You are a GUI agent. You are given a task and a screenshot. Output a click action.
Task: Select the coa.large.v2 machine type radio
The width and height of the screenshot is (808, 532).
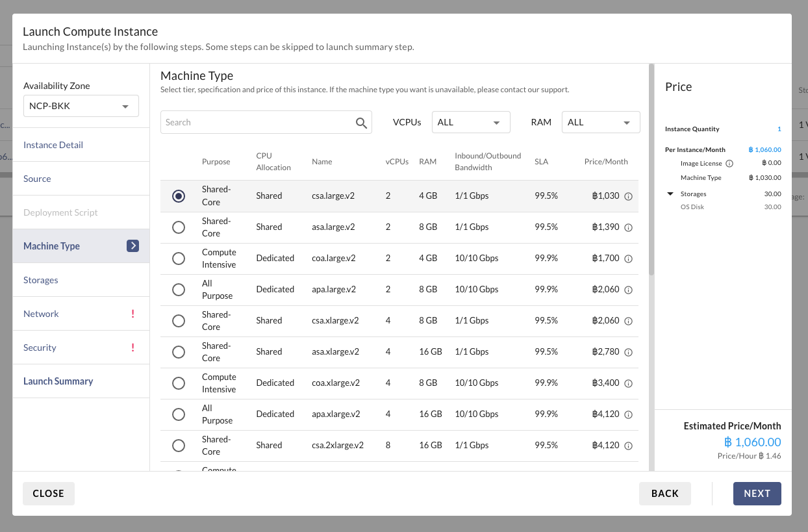click(179, 259)
